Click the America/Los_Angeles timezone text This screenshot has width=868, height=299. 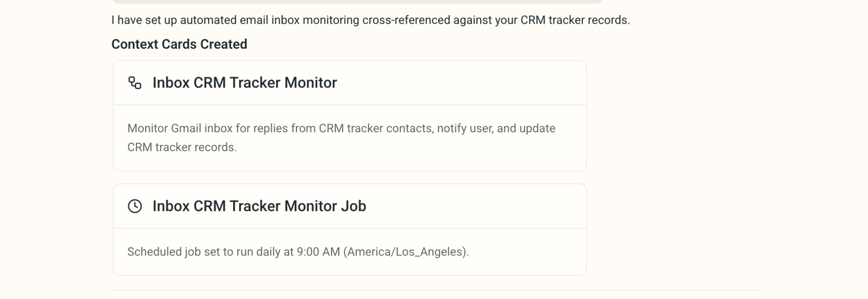[x=406, y=252]
